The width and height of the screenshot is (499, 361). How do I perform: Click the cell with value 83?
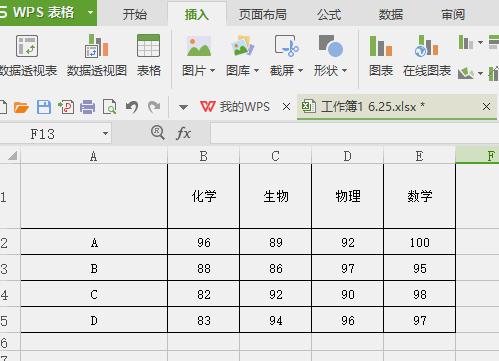click(x=203, y=320)
